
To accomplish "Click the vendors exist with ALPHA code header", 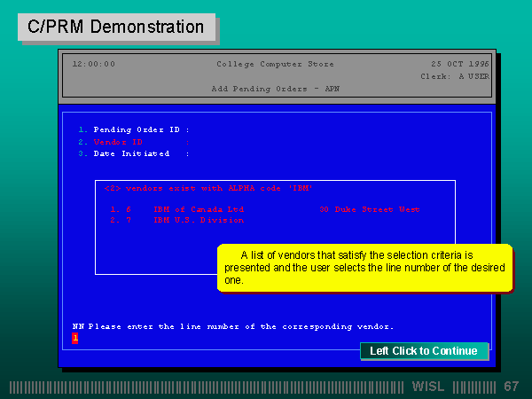I will (x=208, y=188).
